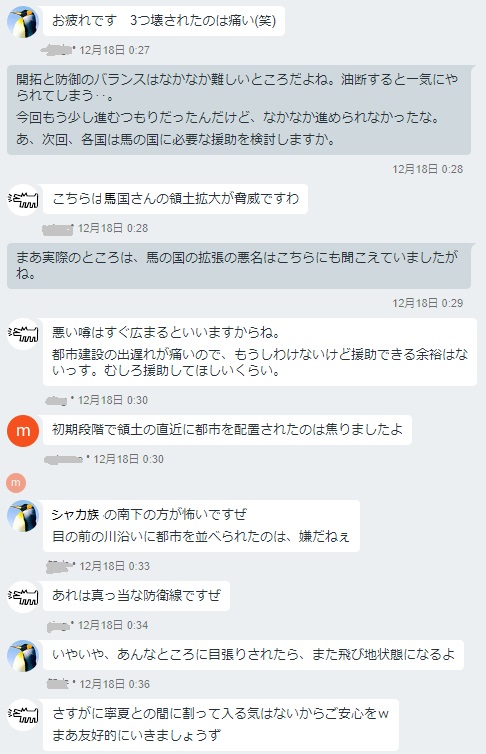The width and height of the screenshot is (486, 754).
Task: Click the 12月18日 0:27 timestamp
Action: [x=114, y=50]
